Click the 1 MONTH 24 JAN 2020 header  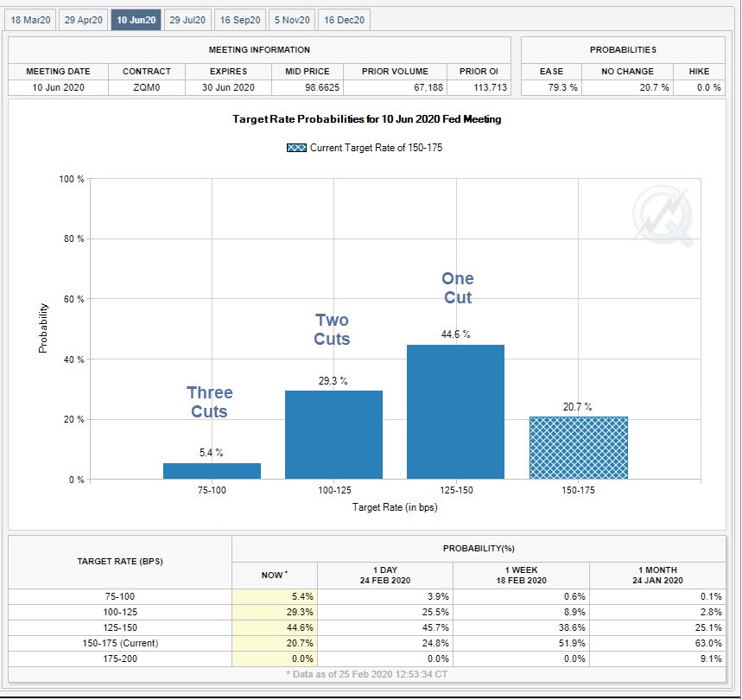coord(657,575)
